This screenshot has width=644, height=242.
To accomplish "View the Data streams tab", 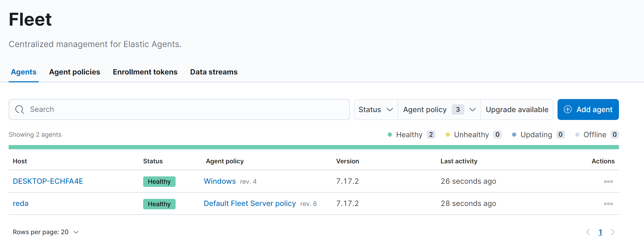I will (214, 72).
